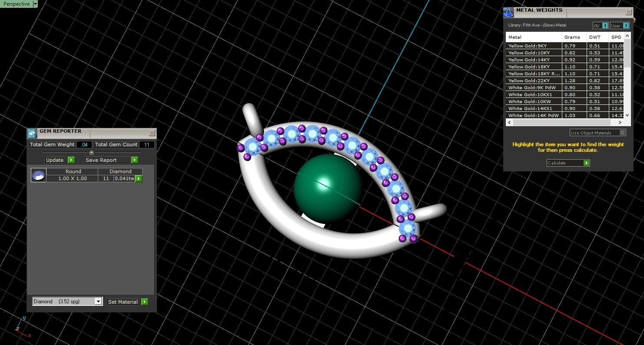Open the Perspective viewport menu arrow
644x345 pixels.
(x=35, y=4)
